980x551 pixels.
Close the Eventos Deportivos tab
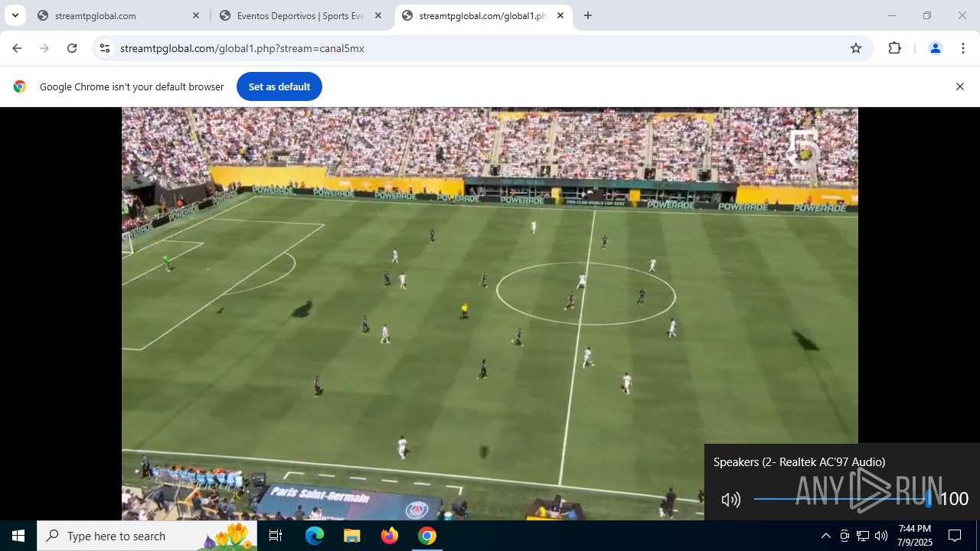(x=377, y=15)
